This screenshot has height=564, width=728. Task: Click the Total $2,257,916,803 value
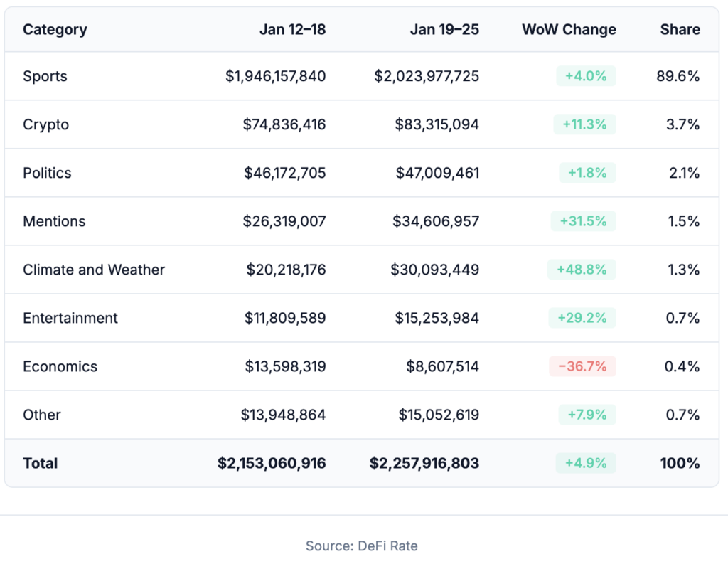pyautogui.click(x=424, y=463)
